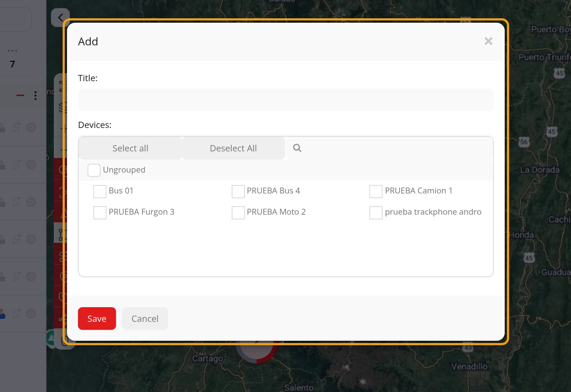Screen dimensions: 571x392
Task: Save the new device group
Action: pyautogui.click(x=97, y=319)
